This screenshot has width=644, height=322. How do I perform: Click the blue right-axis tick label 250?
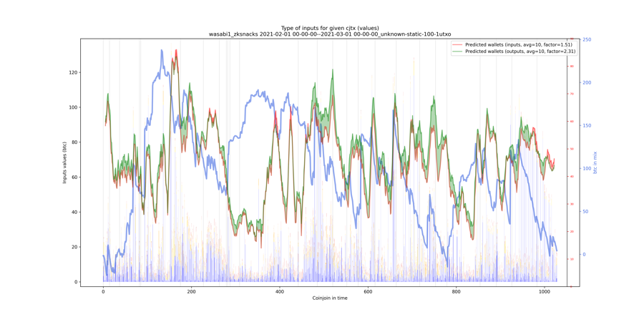(x=587, y=39)
